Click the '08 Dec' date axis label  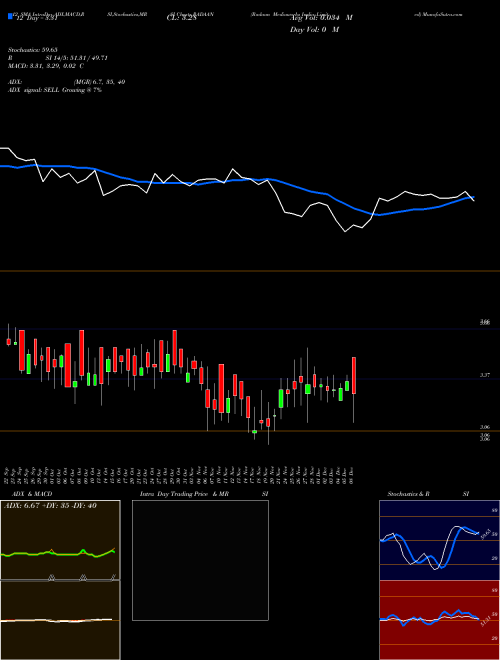point(351,475)
